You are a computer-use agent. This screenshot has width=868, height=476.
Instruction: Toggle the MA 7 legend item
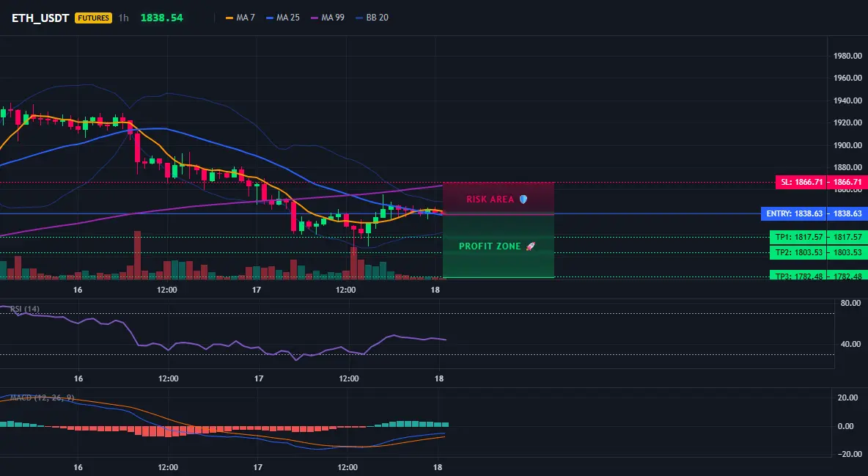click(240, 18)
